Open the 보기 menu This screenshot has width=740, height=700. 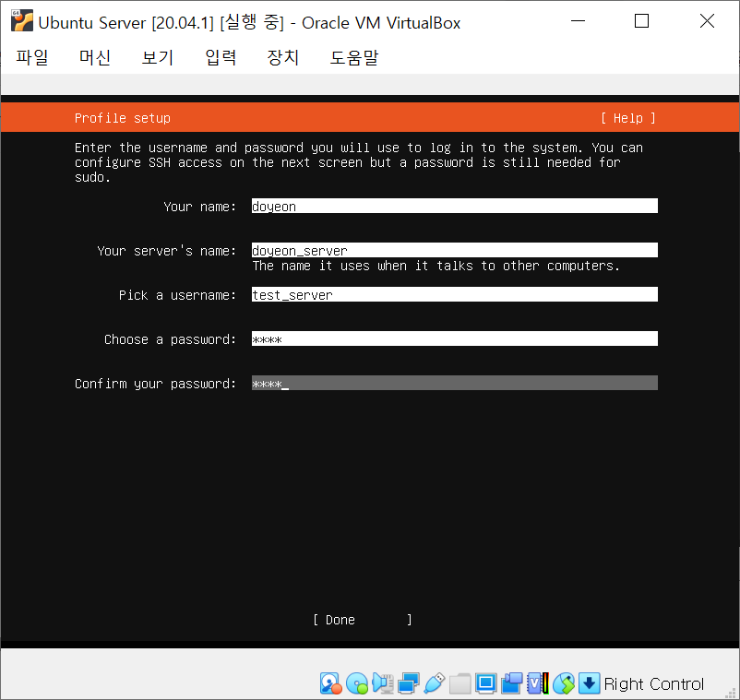(158, 57)
